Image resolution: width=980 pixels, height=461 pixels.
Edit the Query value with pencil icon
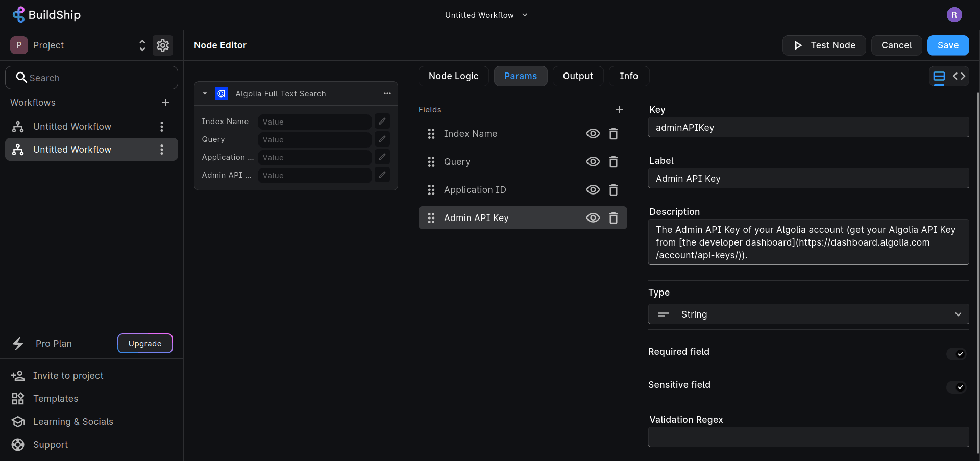click(382, 139)
